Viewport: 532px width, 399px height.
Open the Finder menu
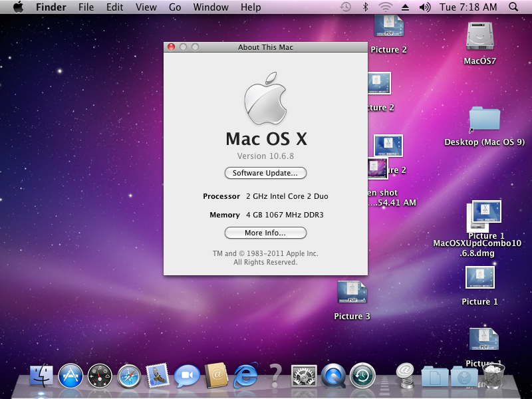coord(51,7)
